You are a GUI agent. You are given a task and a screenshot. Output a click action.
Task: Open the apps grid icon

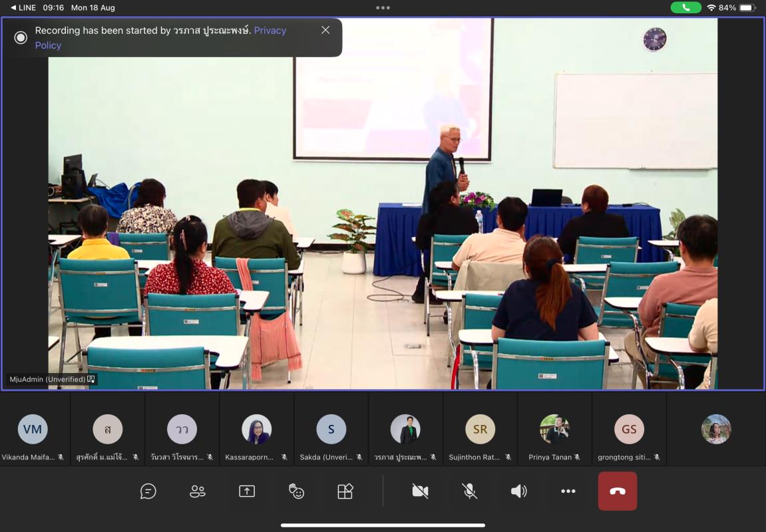pos(345,491)
